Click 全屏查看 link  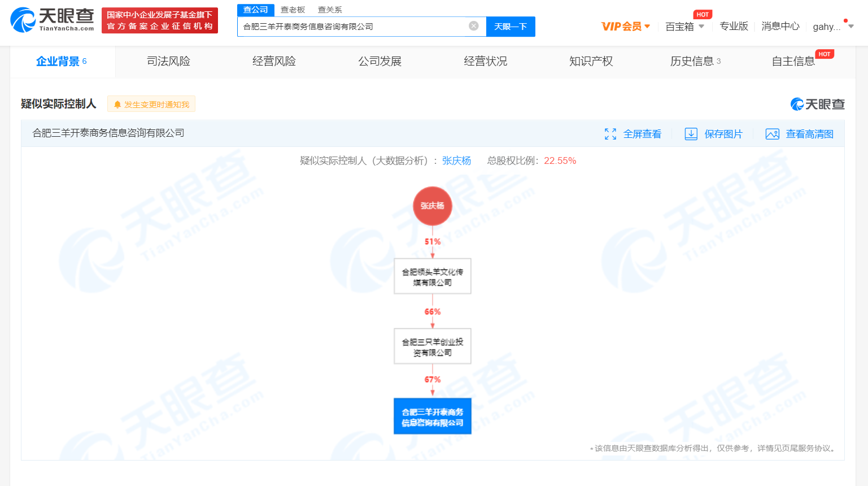[x=642, y=134]
